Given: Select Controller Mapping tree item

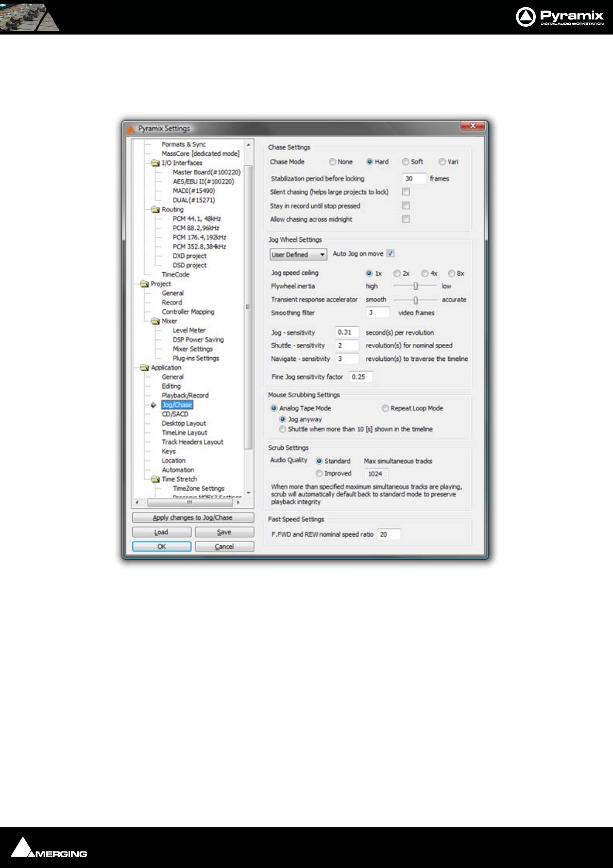Looking at the screenshot, I should (188, 312).
